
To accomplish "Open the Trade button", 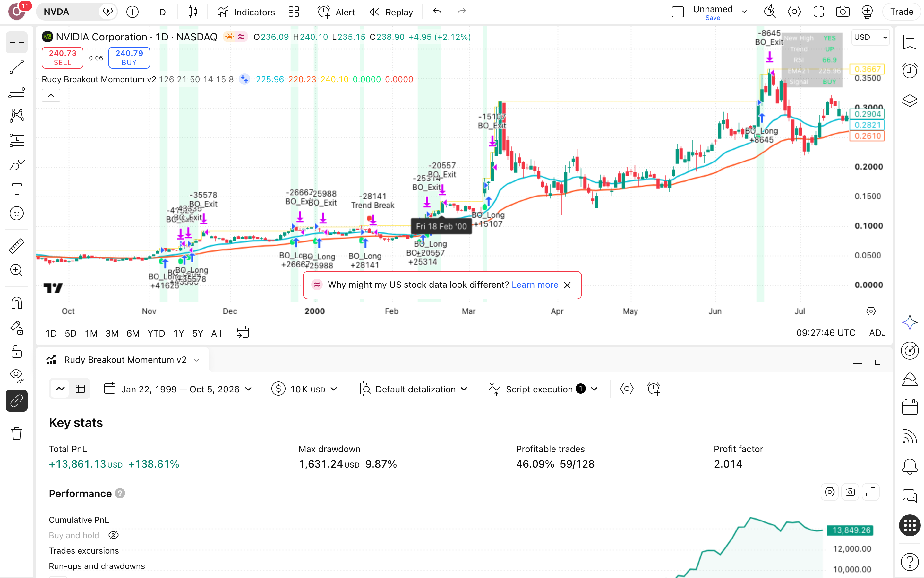I will pyautogui.click(x=902, y=12).
